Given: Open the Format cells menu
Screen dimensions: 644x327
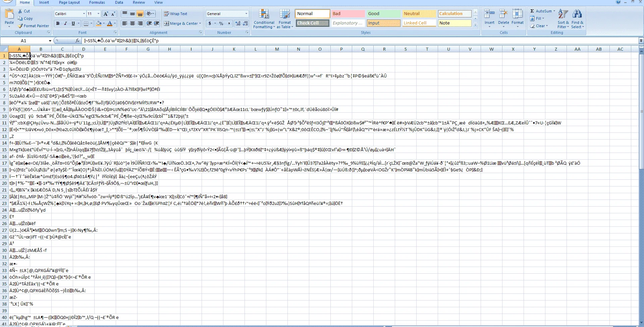Looking at the screenshot, I should (518, 18).
